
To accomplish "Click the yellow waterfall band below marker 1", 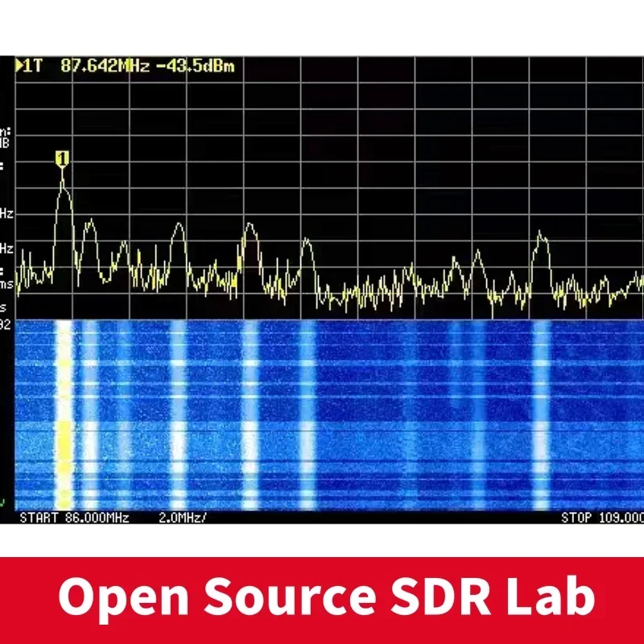I will (x=64, y=415).
